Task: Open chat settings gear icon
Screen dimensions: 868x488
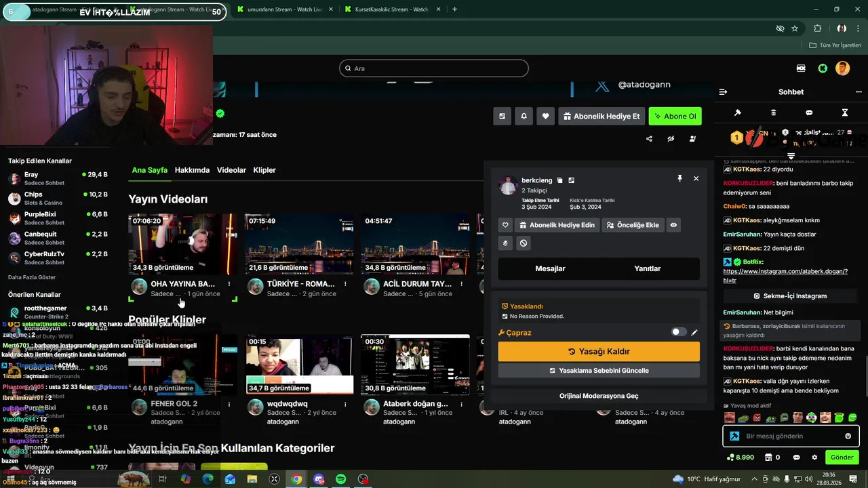Action: tap(814, 457)
